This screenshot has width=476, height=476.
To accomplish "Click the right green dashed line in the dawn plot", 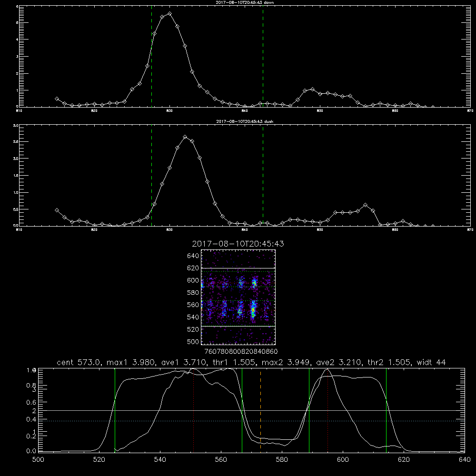I will 263,56.
